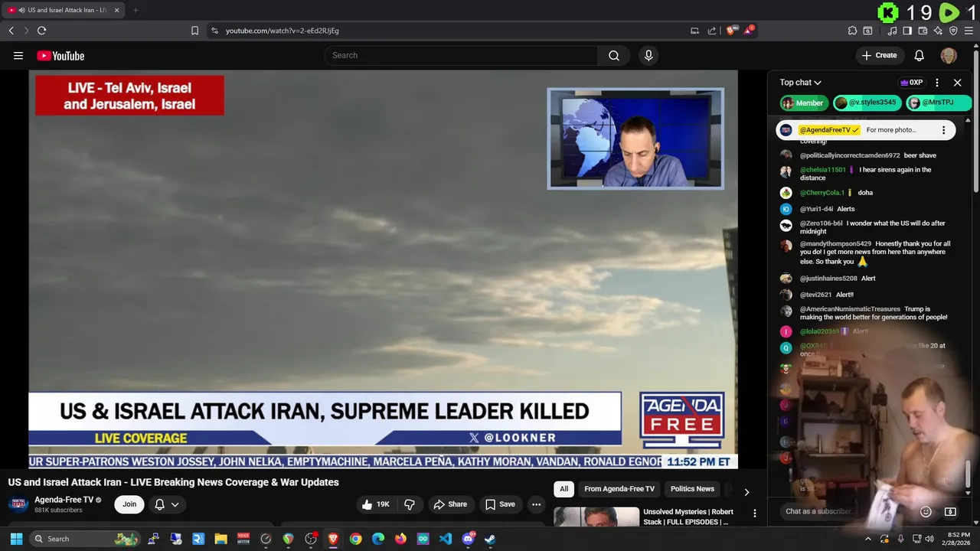Open the 0XP crown badge
Viewport: 980px width, 551px height.
[911, 83]
